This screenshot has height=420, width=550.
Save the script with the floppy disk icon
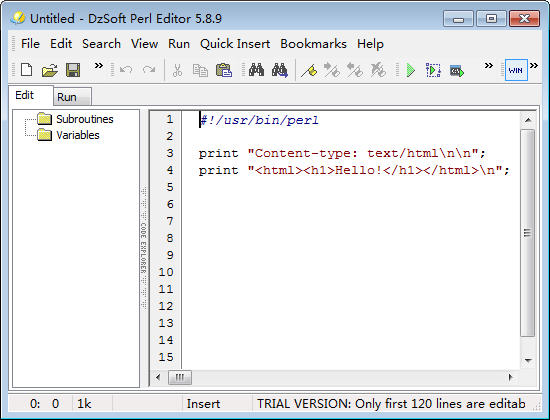(x=73, y=70)
